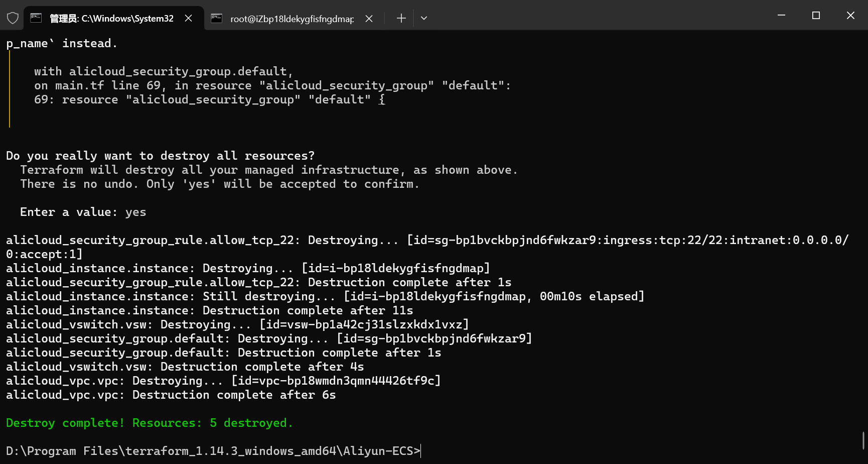The width and height of the screenshot is (868, 464).
Task: Maximize the terminal window
Action: pos(816,16)
